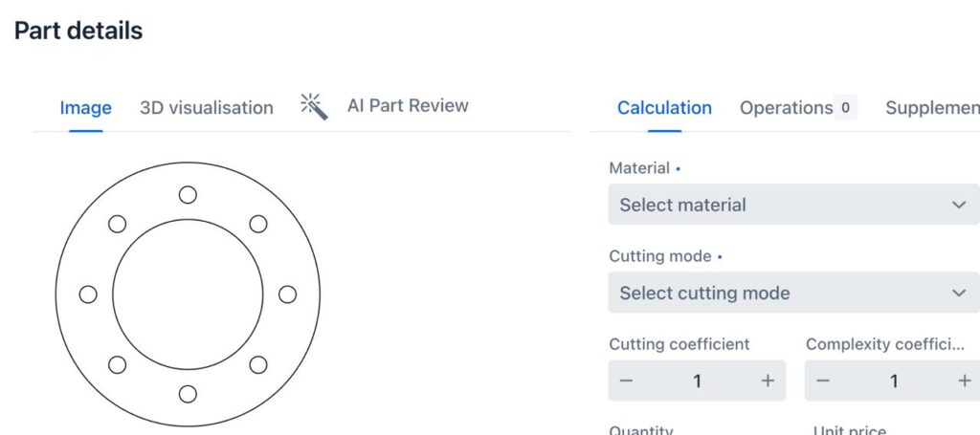980x435 pixels.
Task: Decrease the Cutting coefficient with minus
Action: click(x=626, y=381)
